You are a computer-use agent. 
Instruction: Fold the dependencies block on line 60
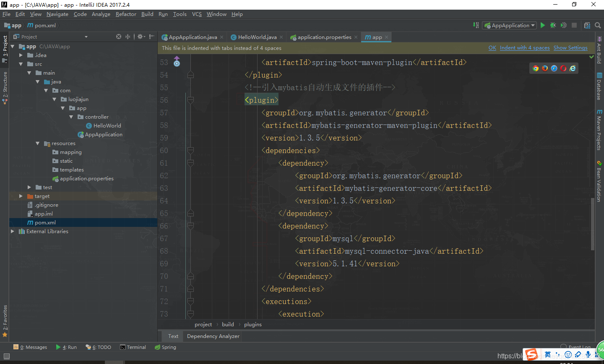tap(190, 150)
